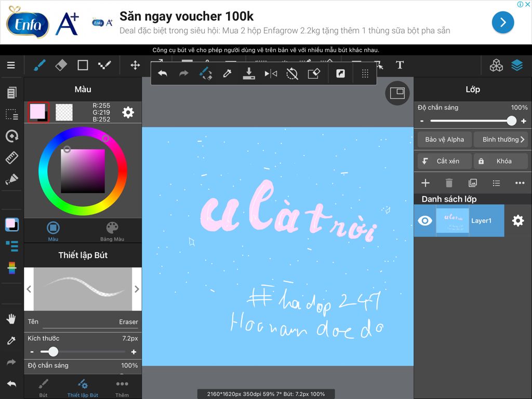Select the Brush tool in top toolbar
This screenshot has width=532, height=399.
tap(39, 65)
